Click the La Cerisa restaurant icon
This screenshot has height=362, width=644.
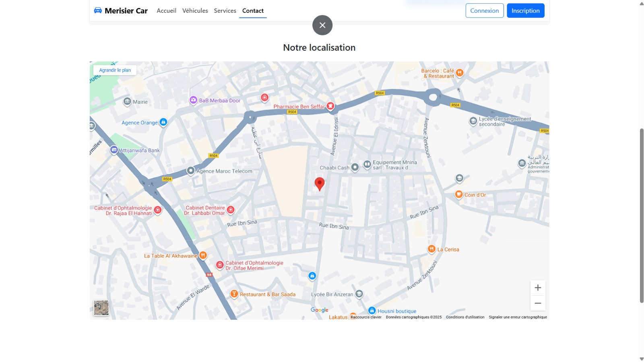[431, 249]
